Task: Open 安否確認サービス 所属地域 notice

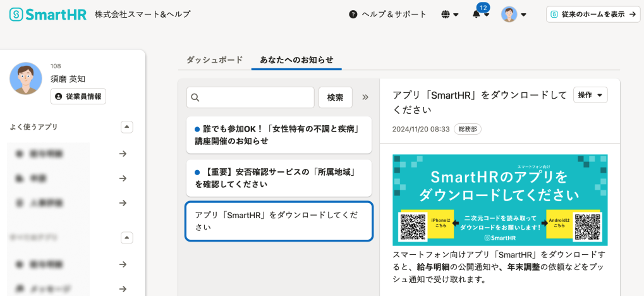Action: point(279,178)
